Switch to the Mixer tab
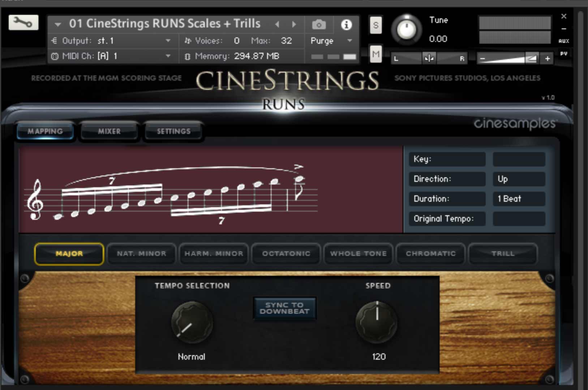 pos(109,131)
